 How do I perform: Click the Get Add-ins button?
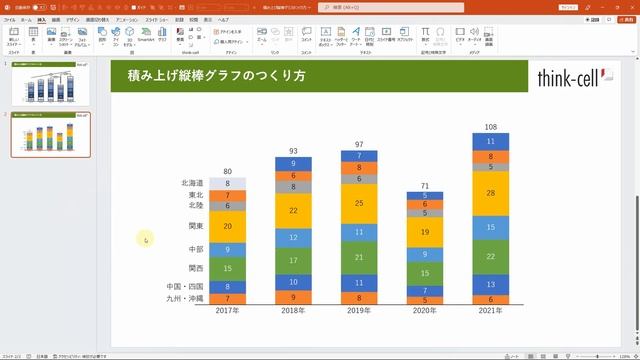227,31
